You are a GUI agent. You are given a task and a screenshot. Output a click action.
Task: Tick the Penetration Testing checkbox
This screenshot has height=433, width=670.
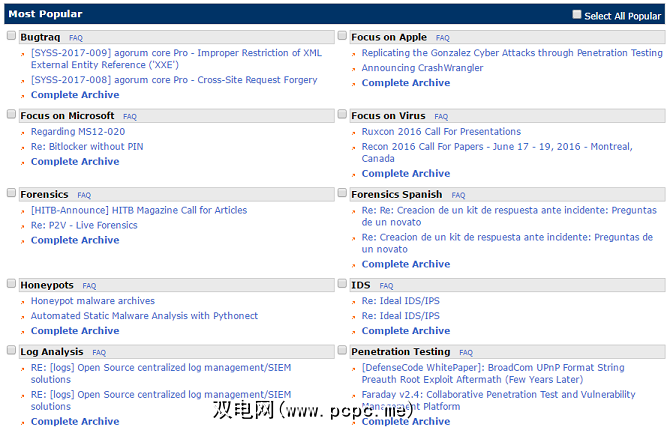click(x=342, y=350)
